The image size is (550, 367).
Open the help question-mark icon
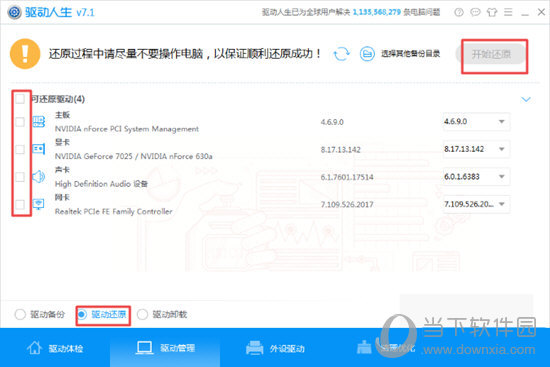point(459,13)
